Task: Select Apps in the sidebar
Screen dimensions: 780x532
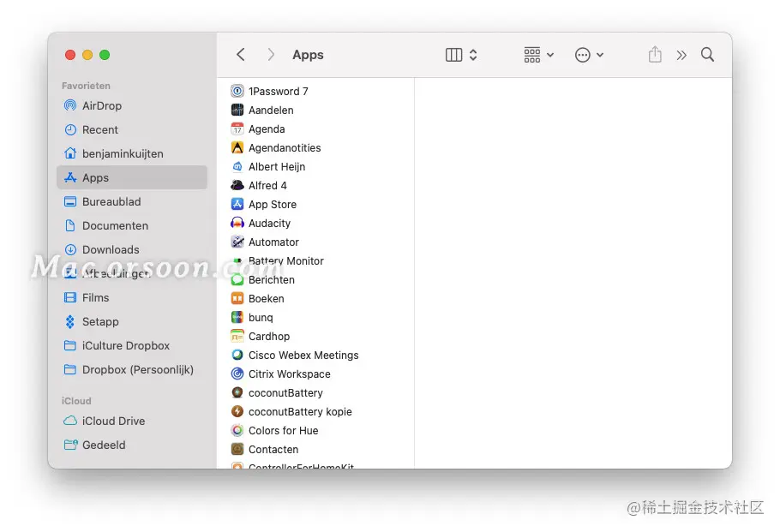Action: (132, 177)
